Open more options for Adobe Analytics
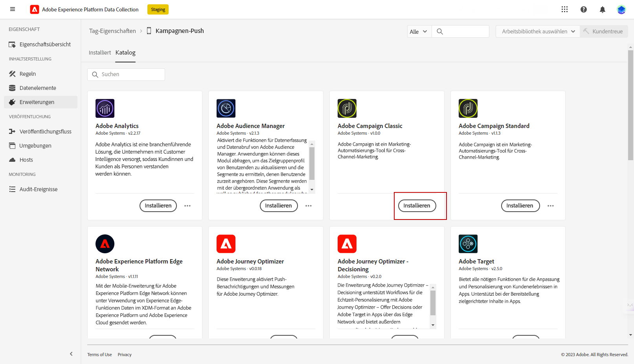 click(x=187, y=206)
